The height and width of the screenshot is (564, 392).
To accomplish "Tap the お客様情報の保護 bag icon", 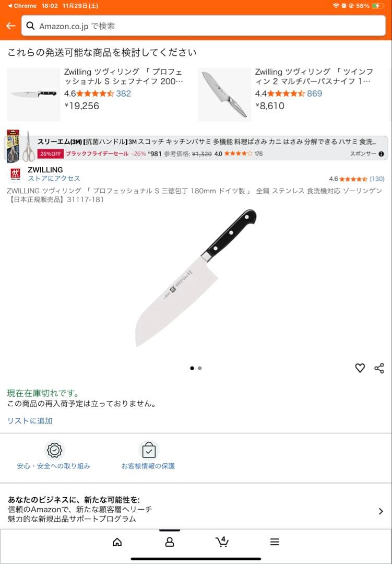I will tap(149, 450).
